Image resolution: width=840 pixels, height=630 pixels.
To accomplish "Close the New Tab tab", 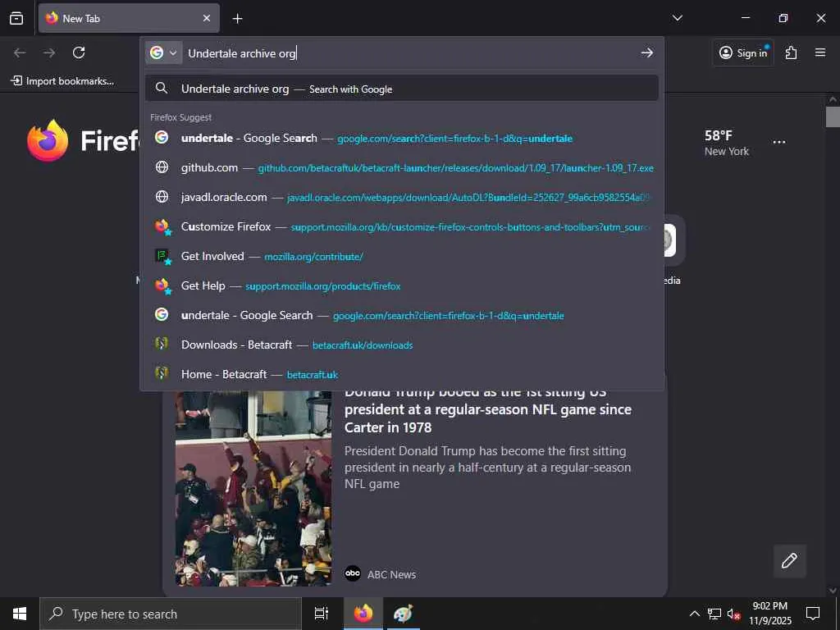I will (206, 18).
